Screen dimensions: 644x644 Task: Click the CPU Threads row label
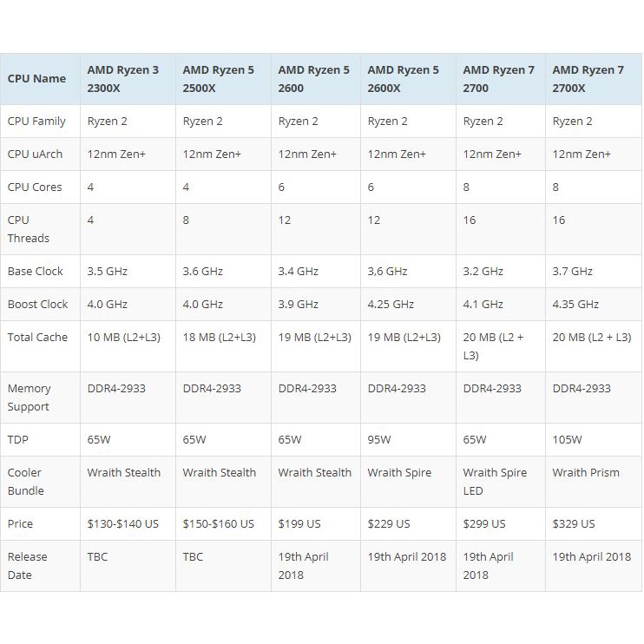(x=29, y=229)
